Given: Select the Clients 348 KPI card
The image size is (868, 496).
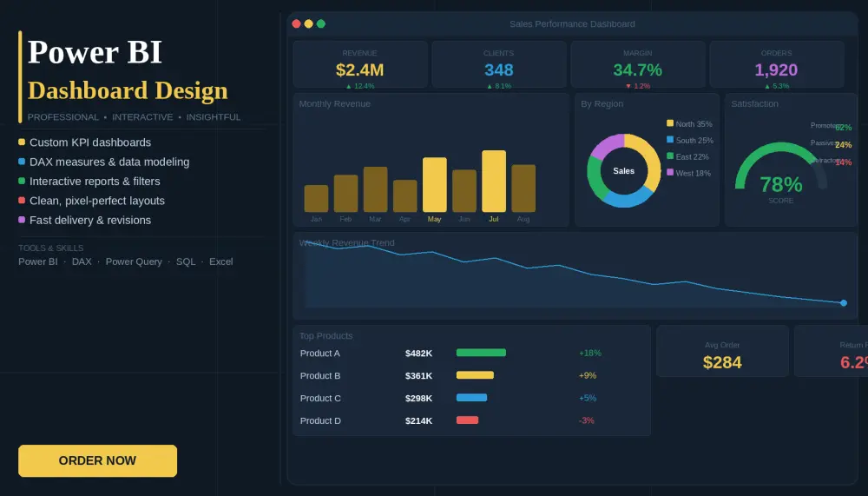Looking at the screenshot, I should pos(499,64).
